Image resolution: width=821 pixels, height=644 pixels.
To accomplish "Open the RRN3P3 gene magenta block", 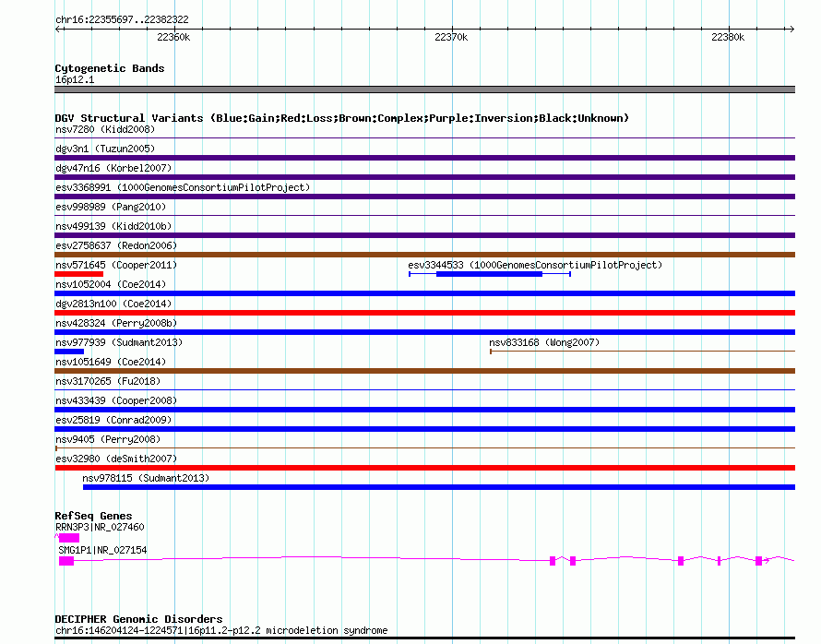I will (x=68, y=538).
